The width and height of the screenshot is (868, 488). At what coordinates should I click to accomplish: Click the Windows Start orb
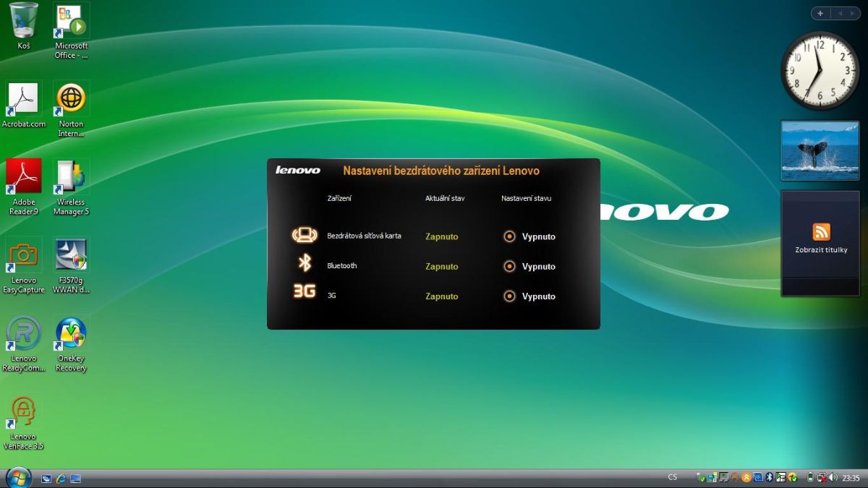pos(17,477)
